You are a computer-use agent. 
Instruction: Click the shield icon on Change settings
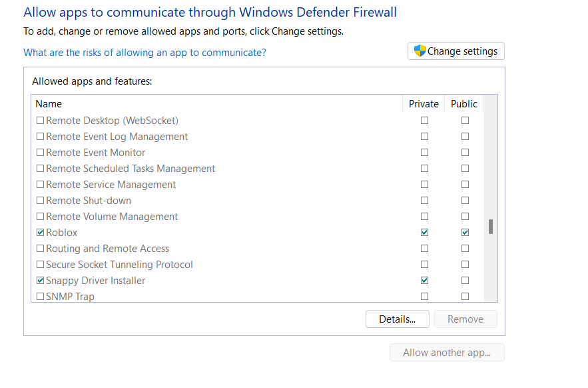coord(420,51)
